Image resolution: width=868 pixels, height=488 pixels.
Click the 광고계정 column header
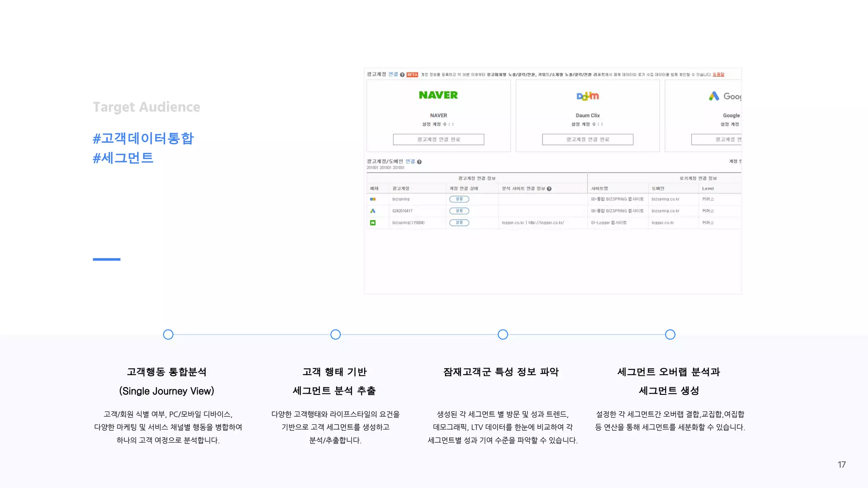pos(401,189)
